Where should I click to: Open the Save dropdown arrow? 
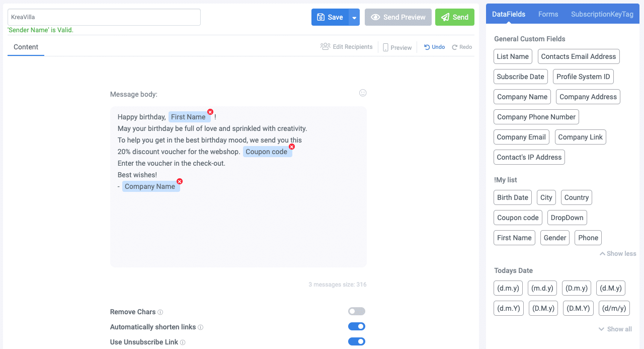pyautogui.click(x=354, y=17)
